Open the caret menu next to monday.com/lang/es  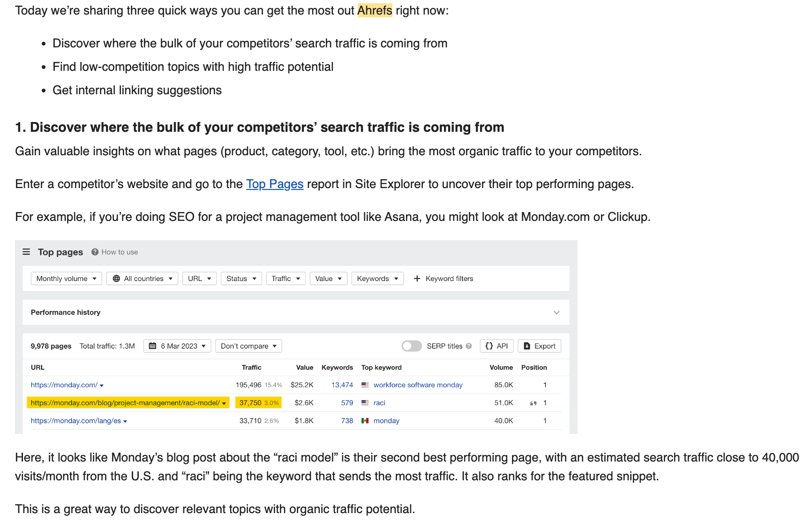click(x=125, y=421)
